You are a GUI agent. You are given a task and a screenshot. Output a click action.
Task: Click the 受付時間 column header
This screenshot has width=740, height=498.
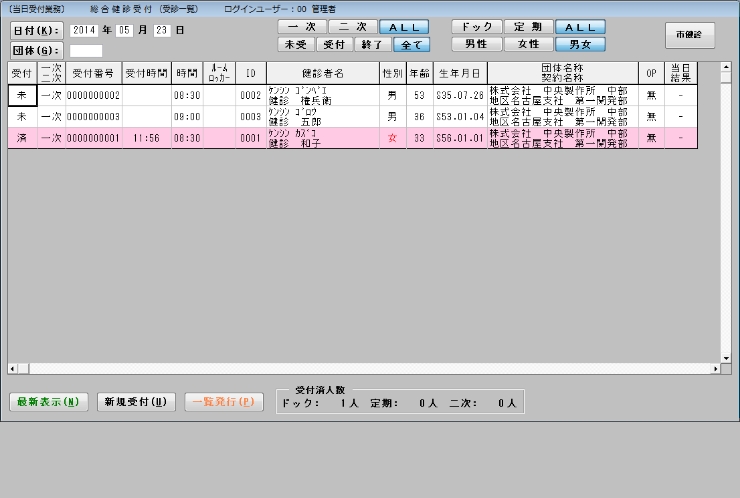(147, 73)
